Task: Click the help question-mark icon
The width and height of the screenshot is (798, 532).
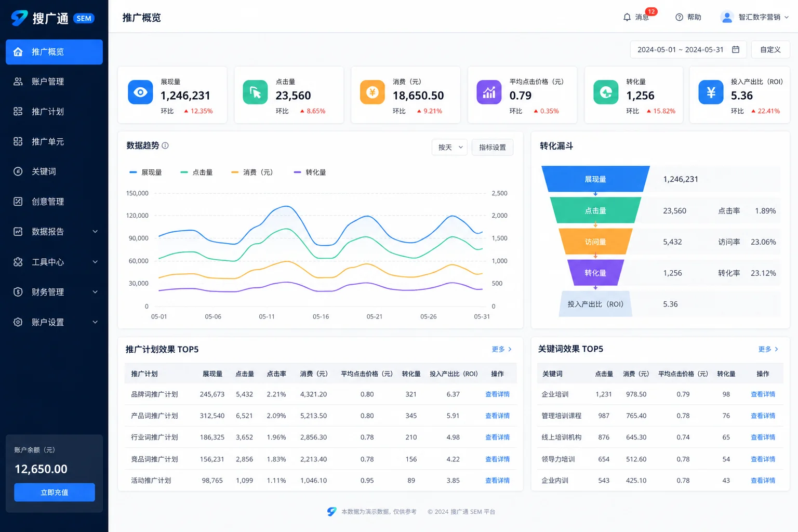Action: coord(679,17)
